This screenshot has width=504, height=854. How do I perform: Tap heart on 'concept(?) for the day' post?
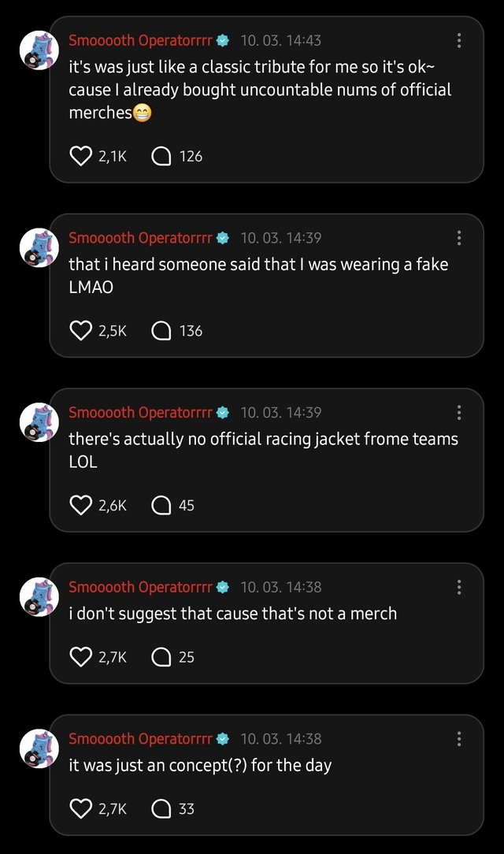(x=81, y=809)
